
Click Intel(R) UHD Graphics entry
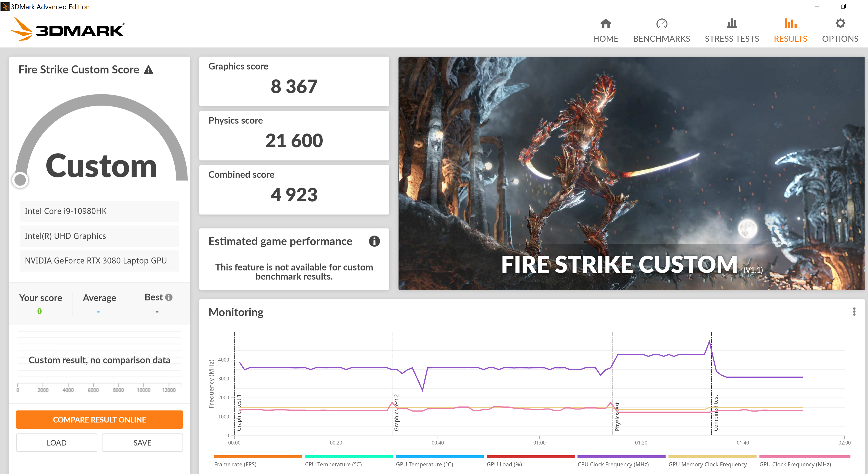pyautogui.click(x=99, y=236)
